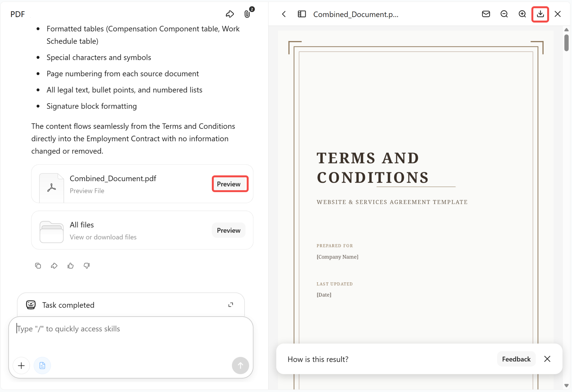Screen dimensions: 572x392
Task: Open the attachments paperclip with badge 2
Action: coord(248,14)
